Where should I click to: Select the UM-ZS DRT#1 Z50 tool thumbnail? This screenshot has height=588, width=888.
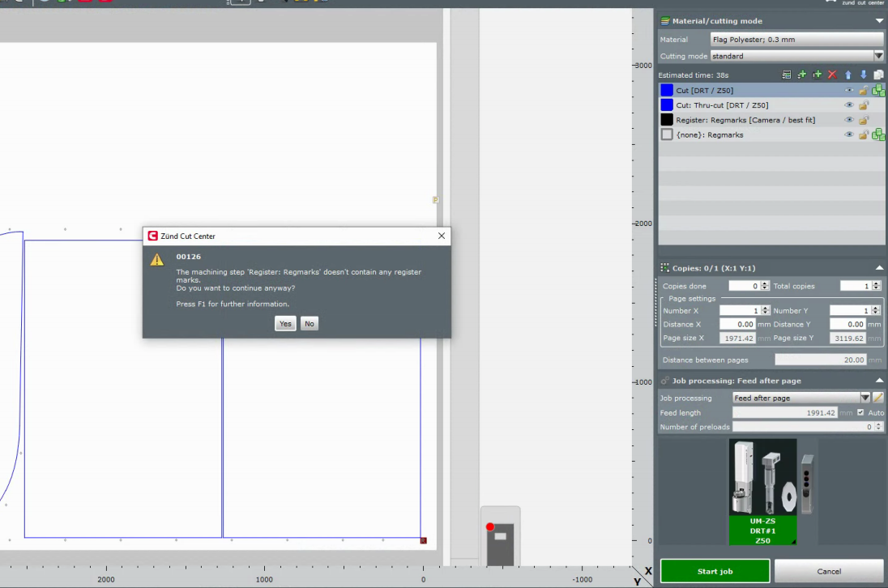(762, 492)
